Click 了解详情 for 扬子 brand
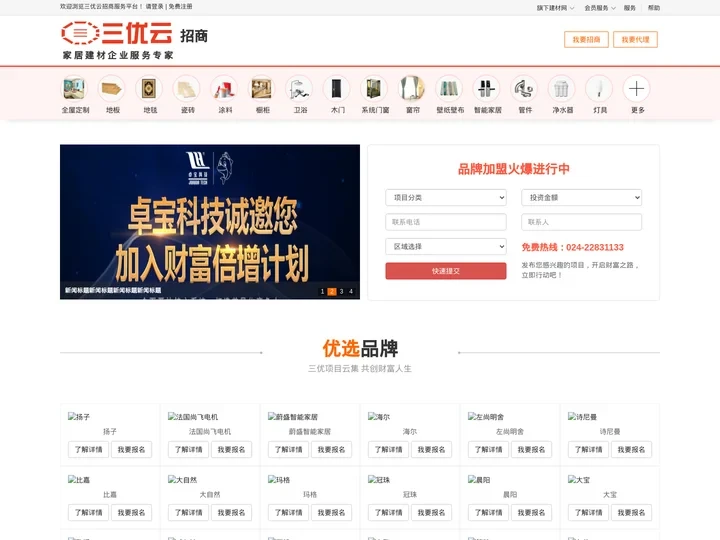The image size is (720, 540). (x=89, y=450)
